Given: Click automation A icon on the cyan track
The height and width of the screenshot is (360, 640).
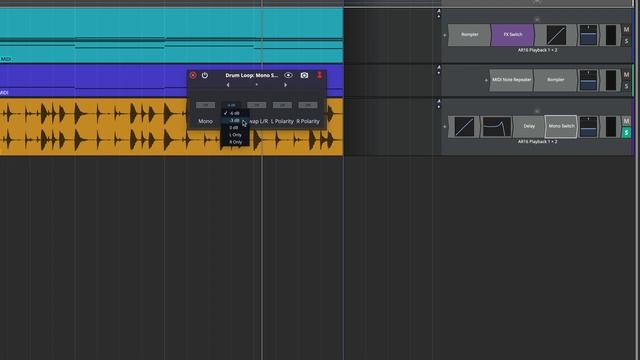Looking at the screenshot, I should [x=439, y=11].
